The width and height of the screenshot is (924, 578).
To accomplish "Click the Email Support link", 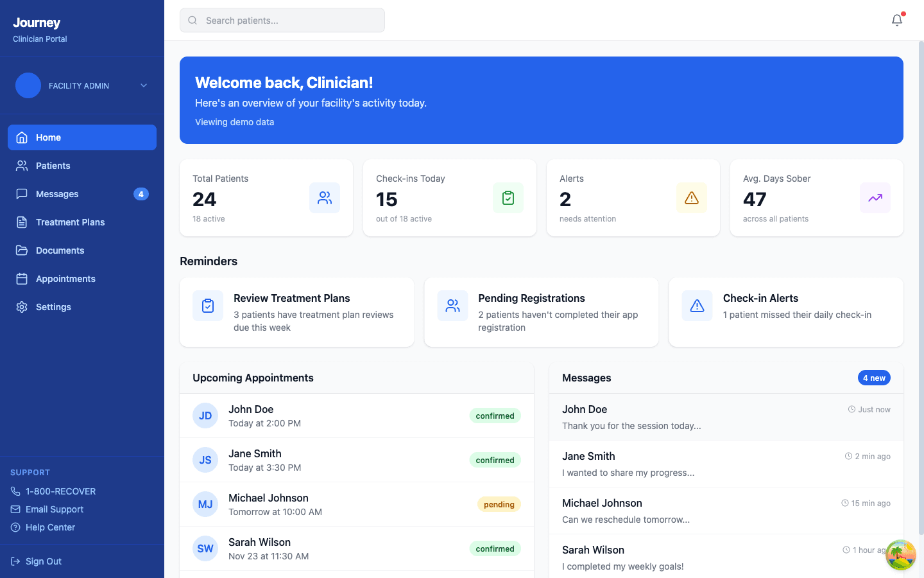I will (x=55, y=509).
